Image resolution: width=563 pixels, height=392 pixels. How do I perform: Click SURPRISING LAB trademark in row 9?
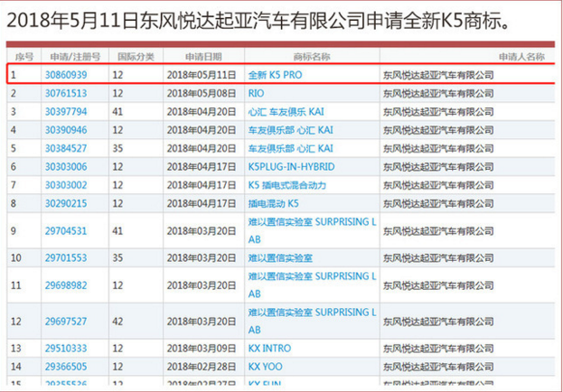[312, 230]
